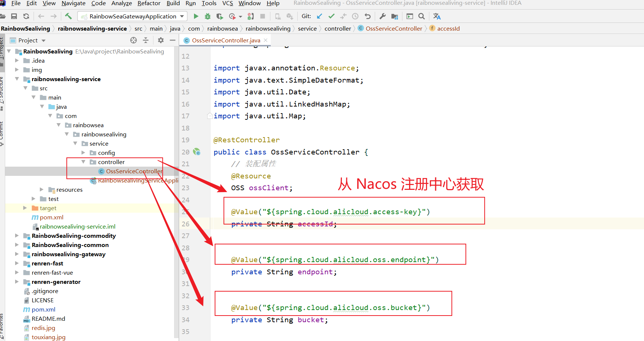Select the OssServiceController.java editor tab
The width and height of the screenshot is (644, 341).
tap(226, 40)
